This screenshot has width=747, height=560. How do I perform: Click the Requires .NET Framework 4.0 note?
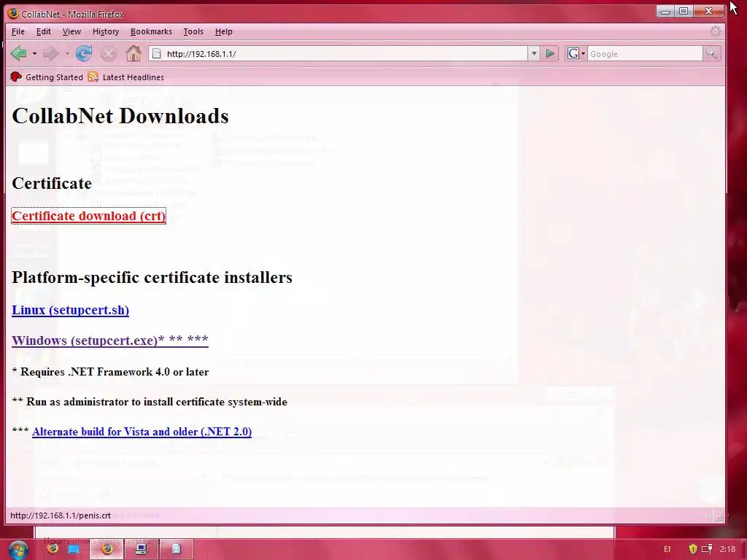[x=111, y=372]
